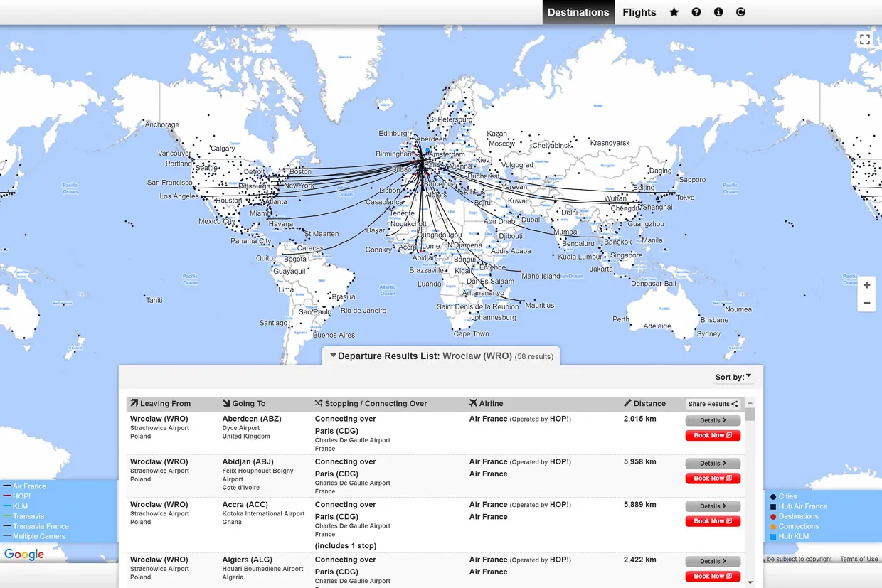
Task: Open the favorites star icon
Action: (674, 12)
